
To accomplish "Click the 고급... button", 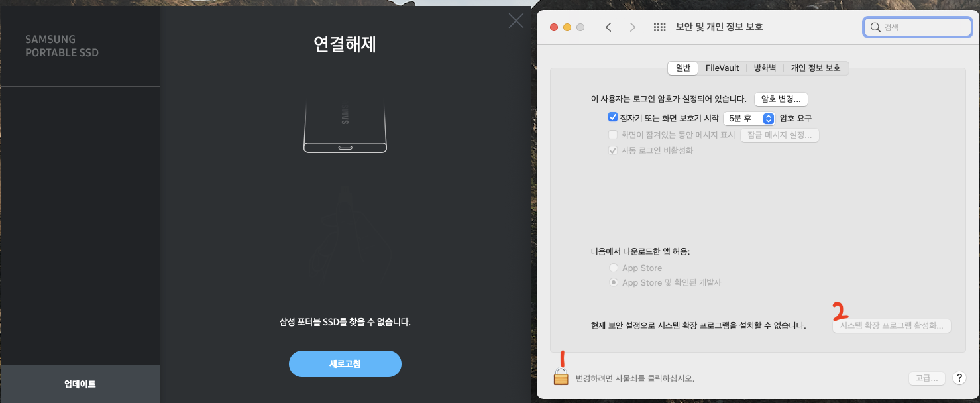I will click(x=926, y=378).
